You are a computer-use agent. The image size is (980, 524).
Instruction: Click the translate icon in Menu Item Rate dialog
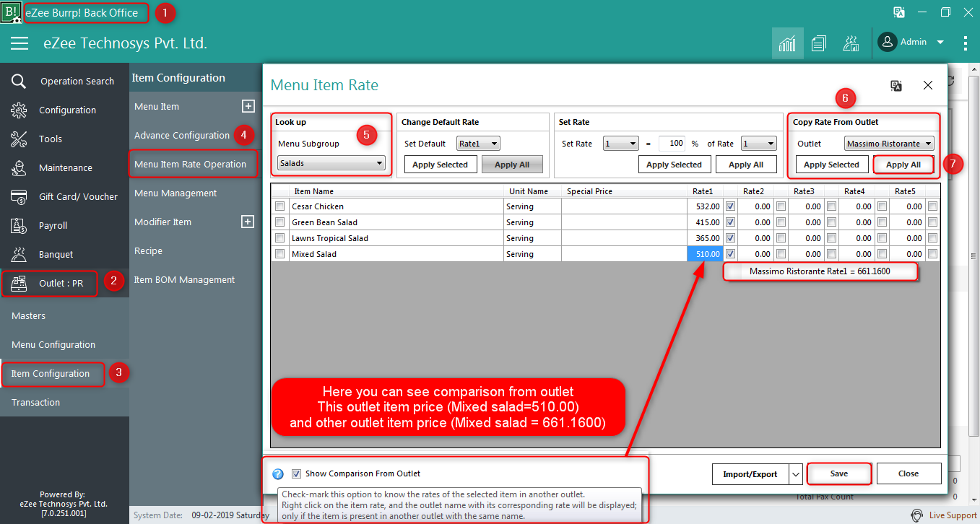click(x=896, y=85)
